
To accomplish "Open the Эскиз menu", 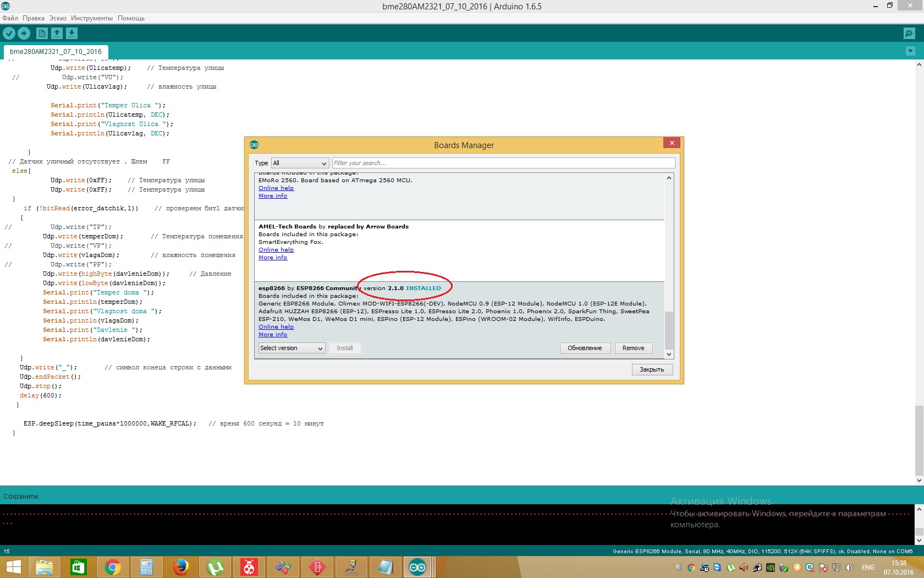I will pyautogui.click(x=58, y=18).
